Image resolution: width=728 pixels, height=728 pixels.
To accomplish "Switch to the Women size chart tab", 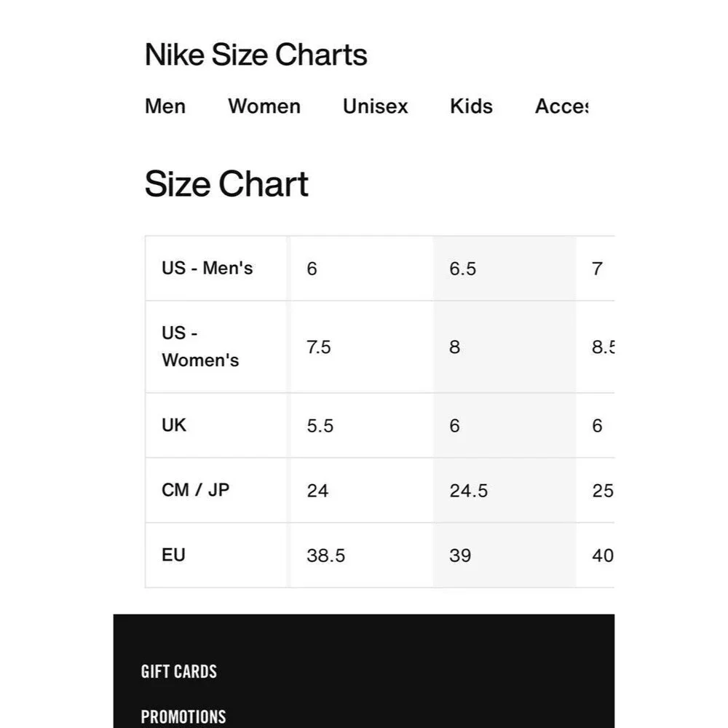I will click(264, 107).
